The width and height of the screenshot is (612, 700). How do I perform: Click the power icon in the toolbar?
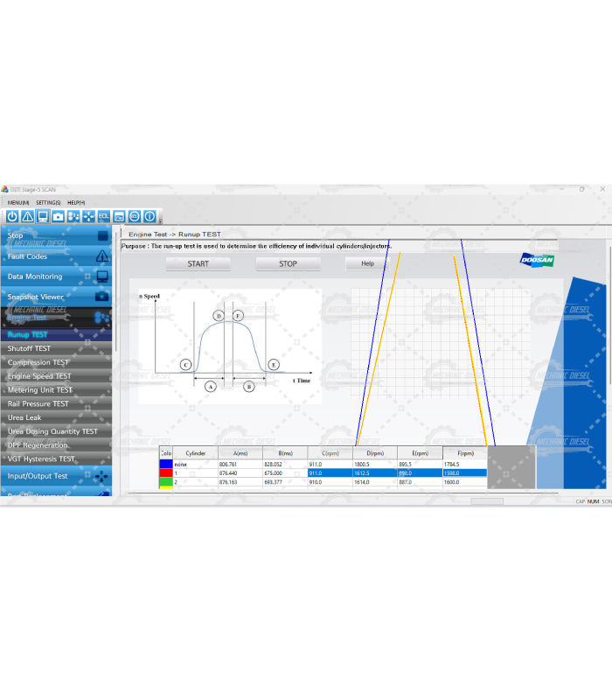tap(12, 216)
